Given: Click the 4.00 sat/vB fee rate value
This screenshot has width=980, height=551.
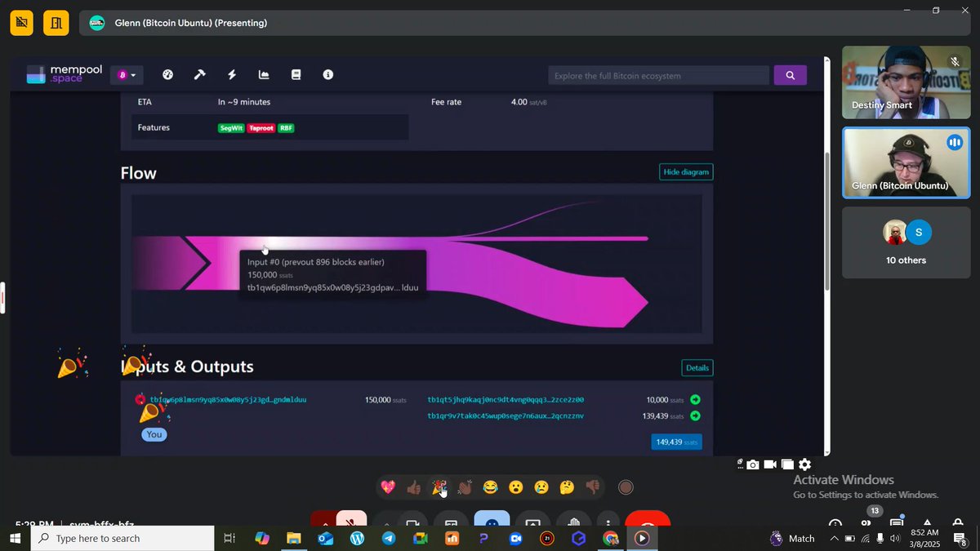Looking at the screenshot, I should [529, 102].
